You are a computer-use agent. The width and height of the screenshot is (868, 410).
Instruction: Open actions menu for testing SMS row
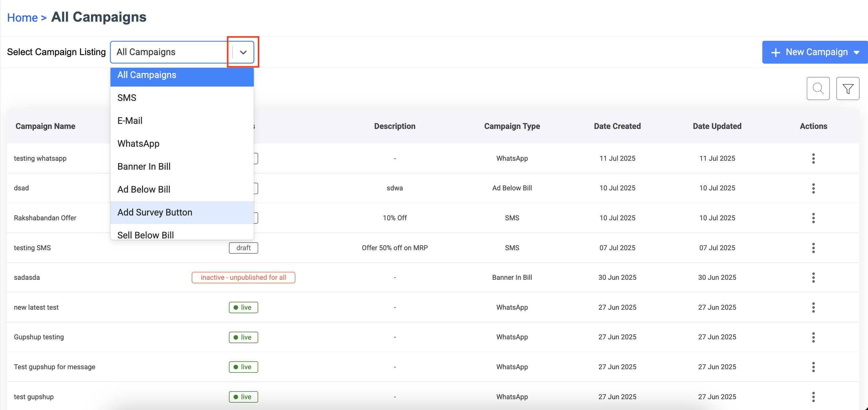click(x=813, y=248)
